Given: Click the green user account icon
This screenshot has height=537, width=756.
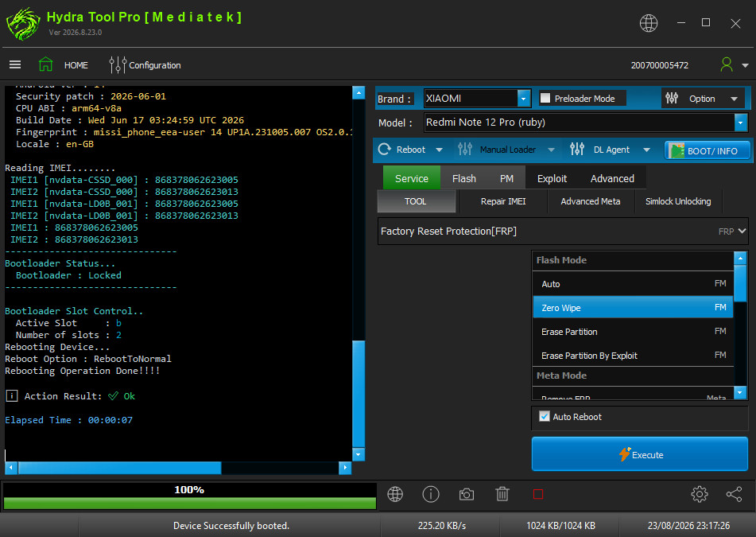Looking at the screenshot, I should click(726, 64).
